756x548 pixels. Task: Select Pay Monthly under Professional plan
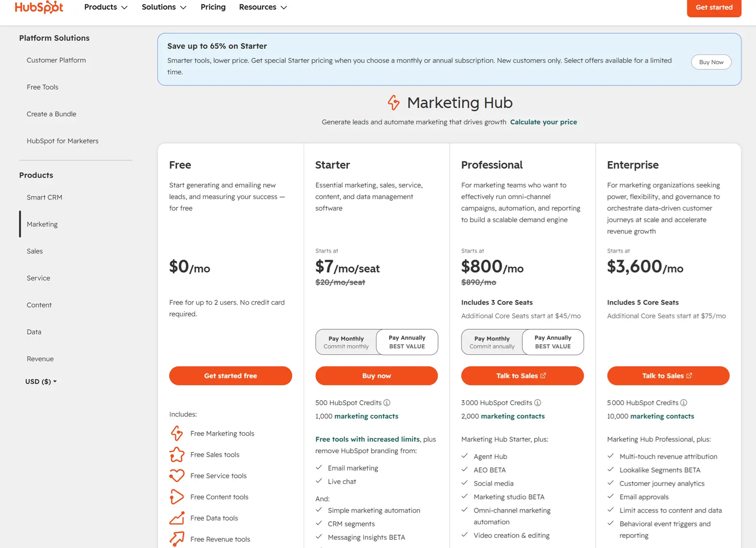tap(492, 342)
